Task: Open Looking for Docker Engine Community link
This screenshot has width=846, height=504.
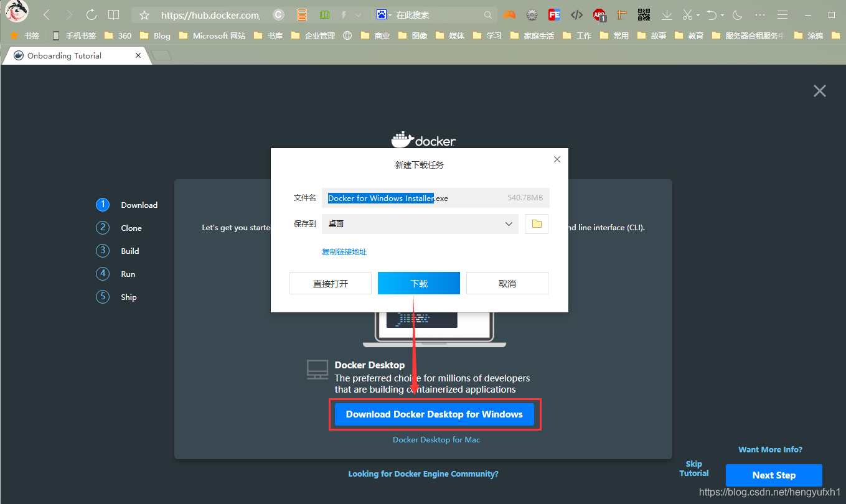Action: click(423, 474)
